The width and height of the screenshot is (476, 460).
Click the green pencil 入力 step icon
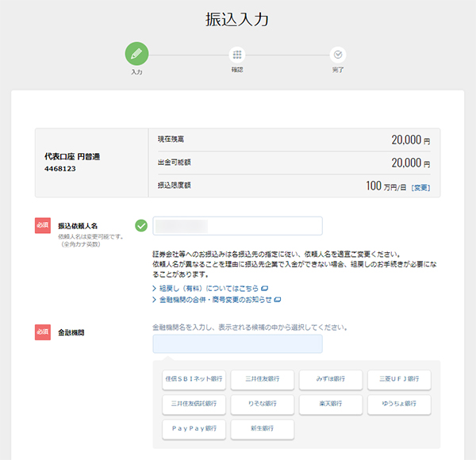coord(136,54)
